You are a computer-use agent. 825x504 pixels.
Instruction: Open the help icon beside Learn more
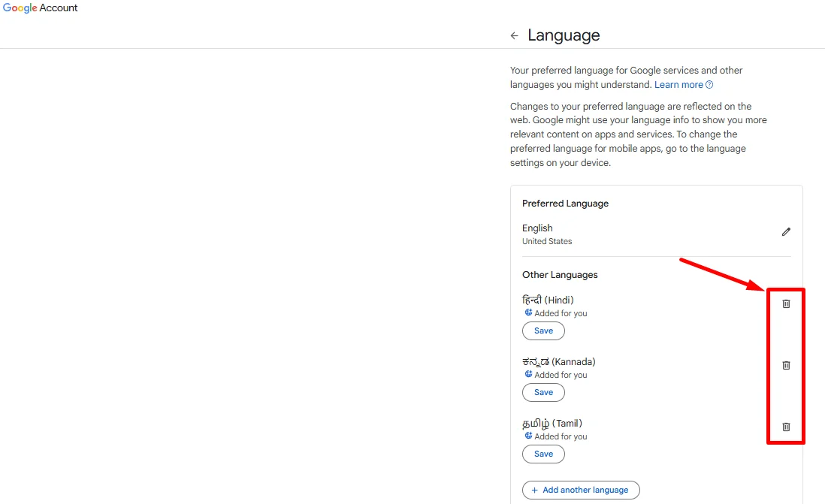pyautogui.click(x=709, y=84)
